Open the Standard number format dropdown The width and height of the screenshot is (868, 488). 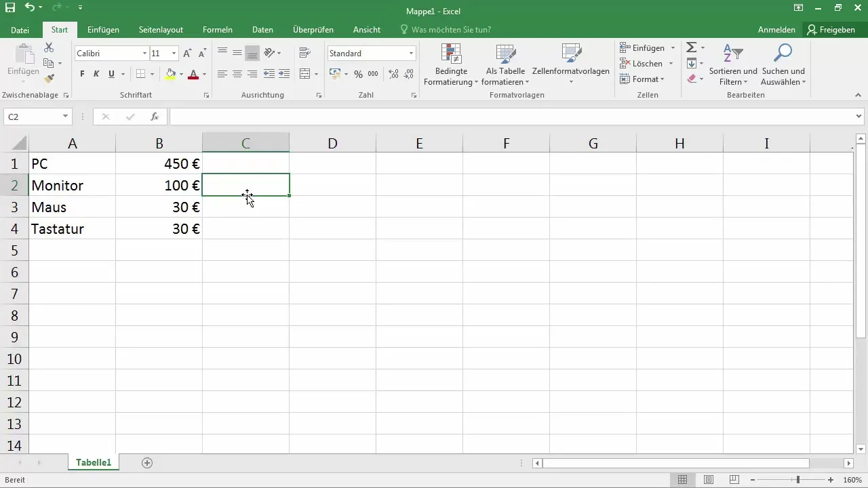click(x=411, y=54)
